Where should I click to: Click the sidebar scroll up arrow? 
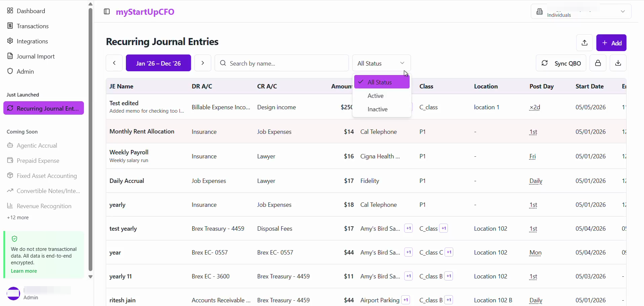[90, 4]
